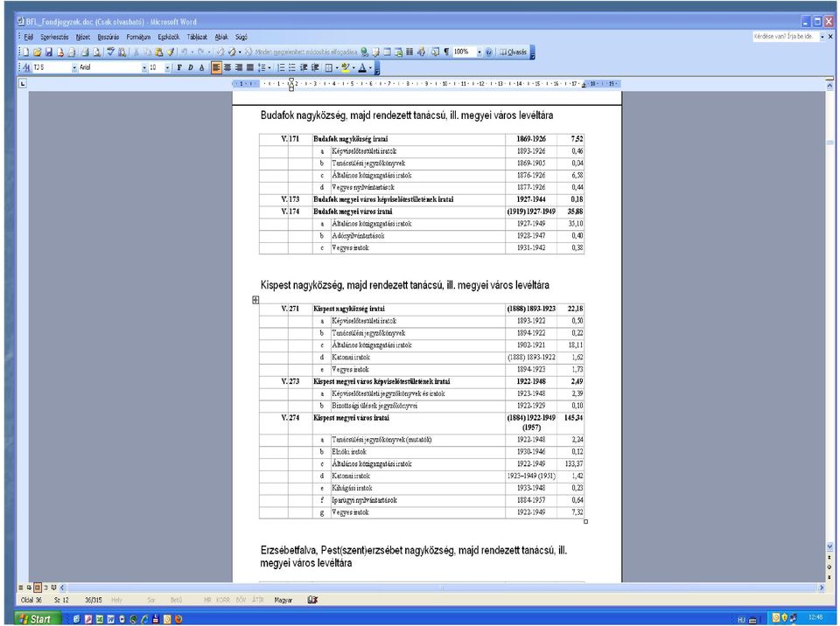Open the Styles and Formatting pane
840x626 pixels.
pyautogui.click(x=25, y=67)
